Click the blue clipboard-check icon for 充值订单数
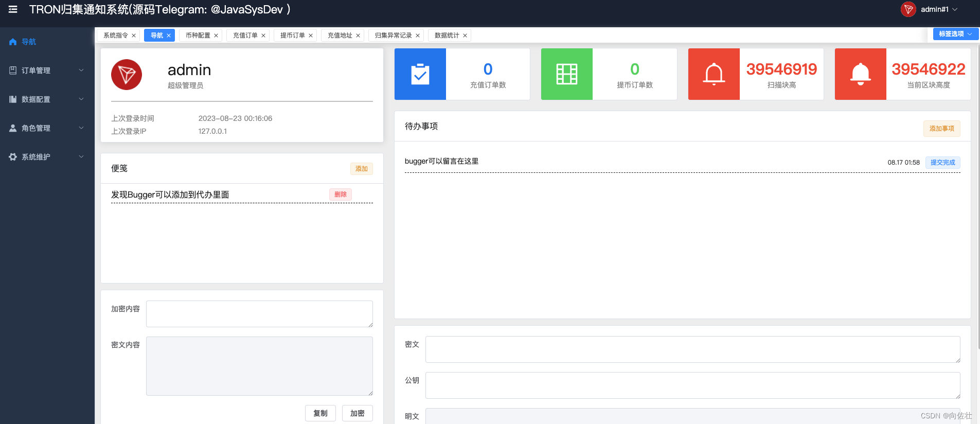Viewport: 980px width, 424px height. (420, 74)
